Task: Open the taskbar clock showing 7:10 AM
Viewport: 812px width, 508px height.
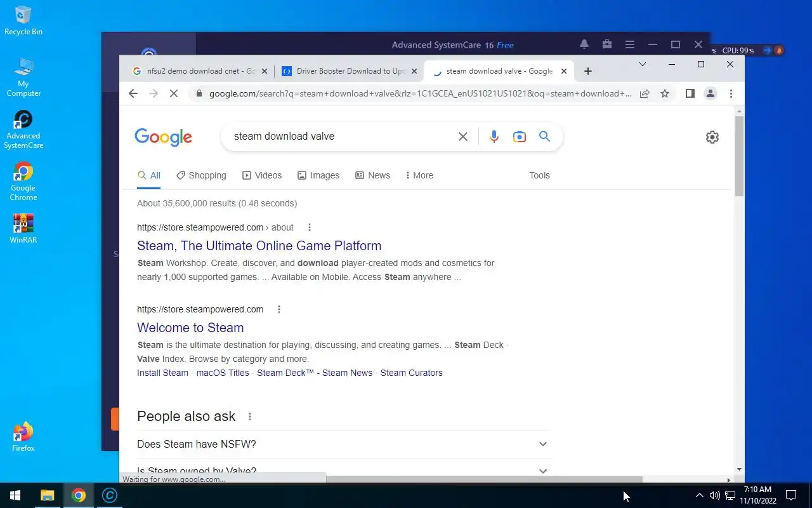Action: click(x=759, y=495)
